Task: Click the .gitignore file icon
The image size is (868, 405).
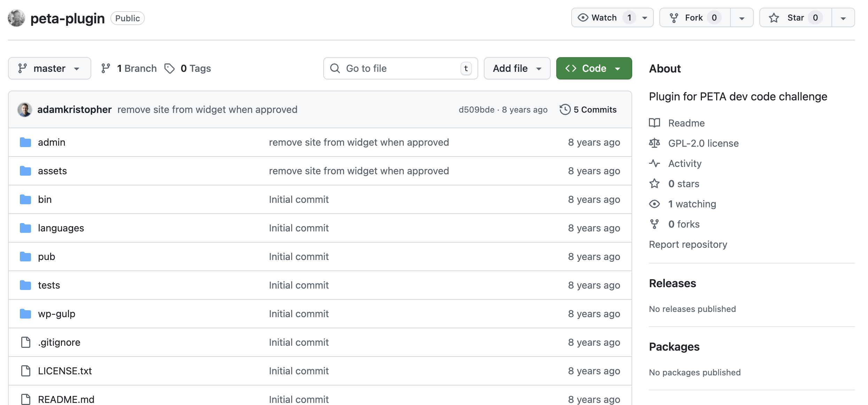Action: [25, 342]
